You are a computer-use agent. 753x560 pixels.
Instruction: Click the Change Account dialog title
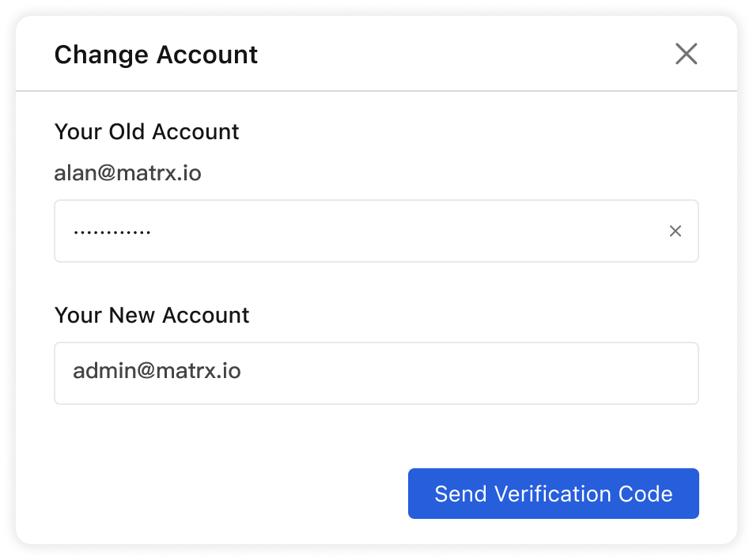point(156,55)
